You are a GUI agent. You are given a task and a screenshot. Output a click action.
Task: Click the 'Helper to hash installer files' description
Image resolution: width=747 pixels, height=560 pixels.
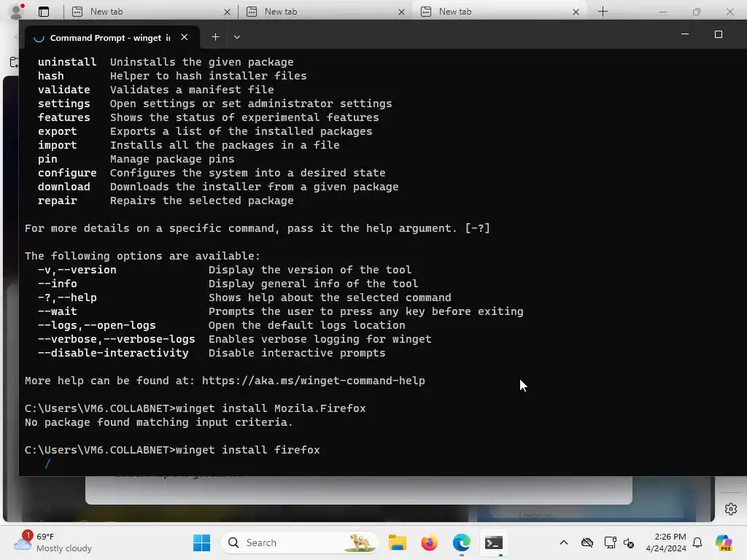pyautogui.click(x=208, y=76)
